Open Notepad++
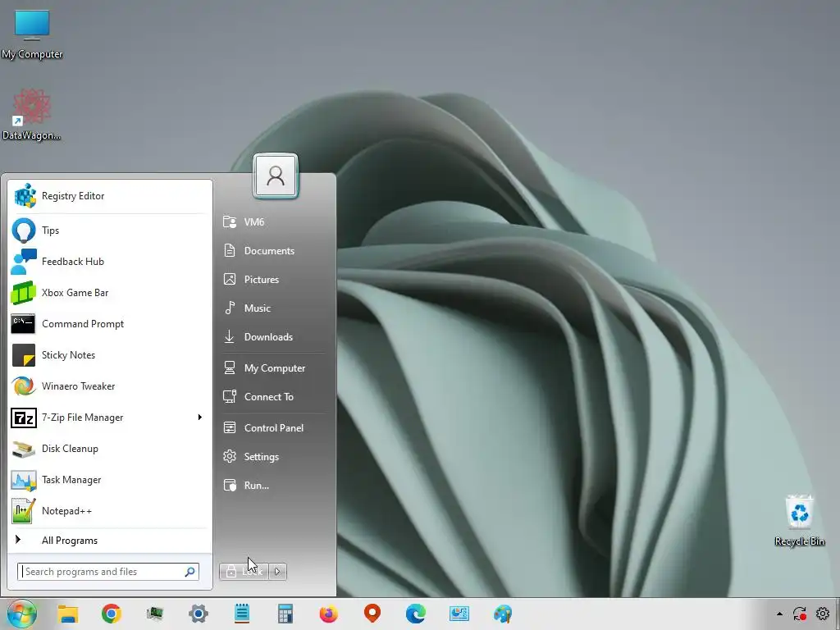 pos(110,510)
